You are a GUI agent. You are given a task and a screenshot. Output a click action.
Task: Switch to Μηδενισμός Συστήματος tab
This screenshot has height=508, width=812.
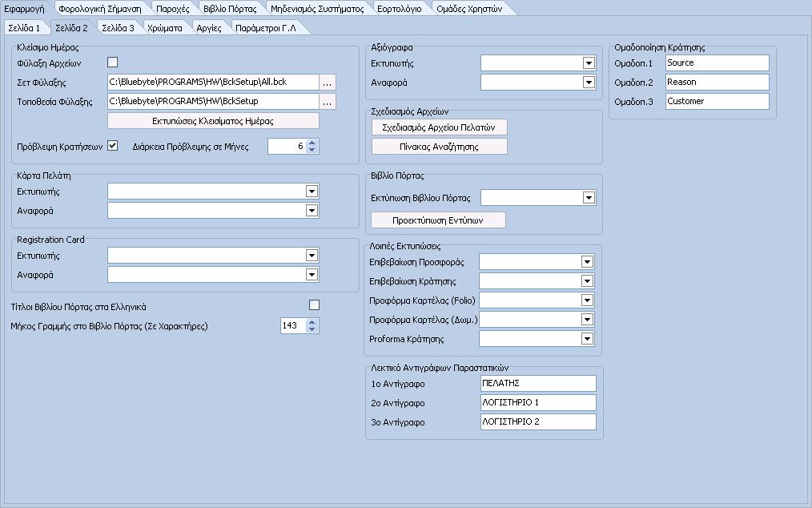point(317,9)
